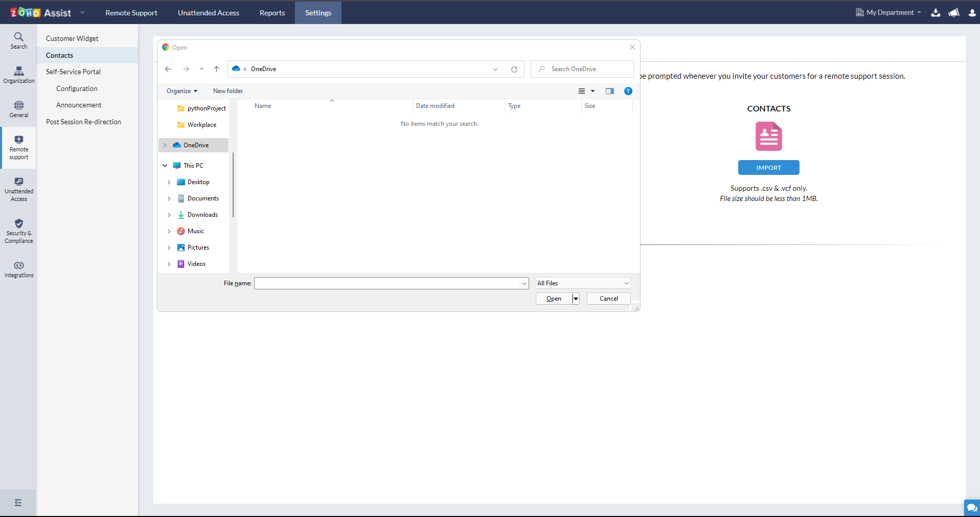The width and height of the screenshot is (980, 517).
Task: Open the My Department dropdown
Action: point(887,13)
